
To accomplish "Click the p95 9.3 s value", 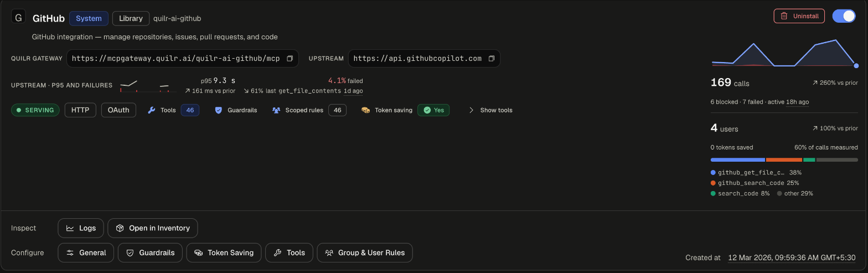I will tap(218, 81).
